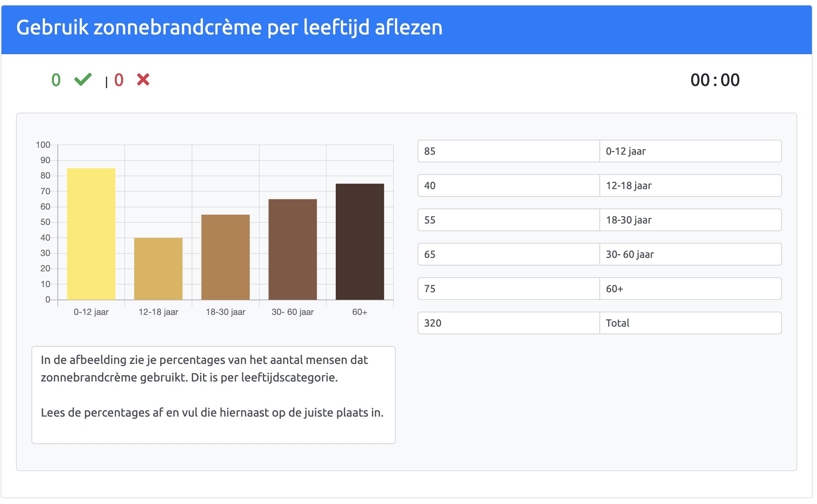Click the green checkmark correct-answers icon
Screen dimensions: 817x504
click(x=83, y=79)
